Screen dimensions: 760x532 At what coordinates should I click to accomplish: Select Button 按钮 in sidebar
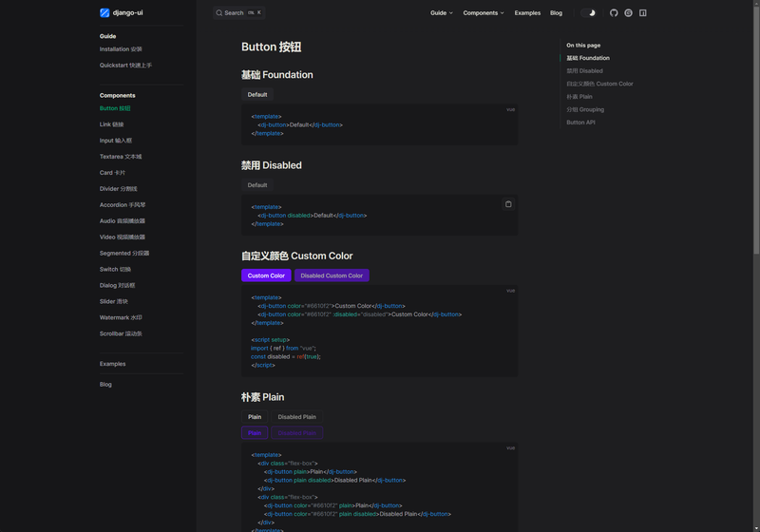coord(115,108)
